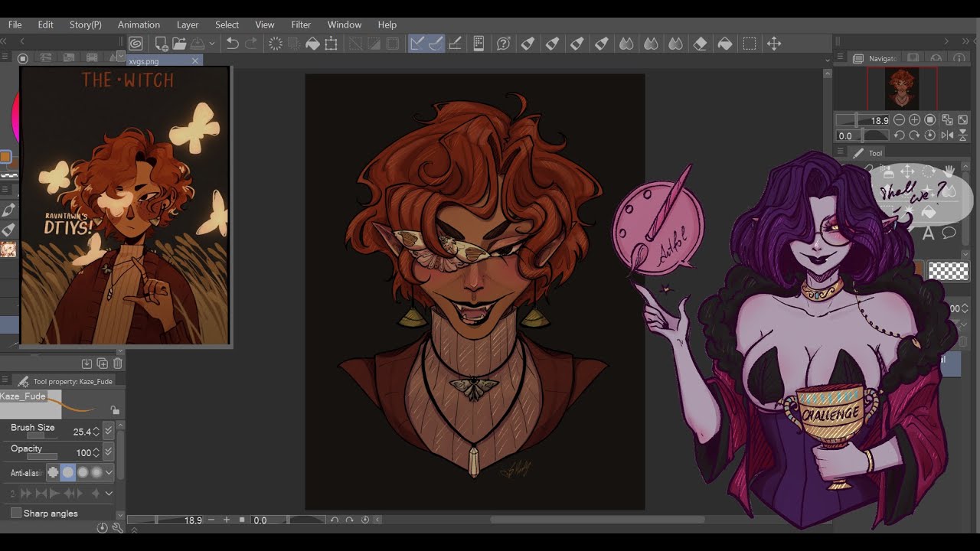Rotate canvas right in Navigator
The width and height of the screenshot is (980, 551).
(914, 135)
